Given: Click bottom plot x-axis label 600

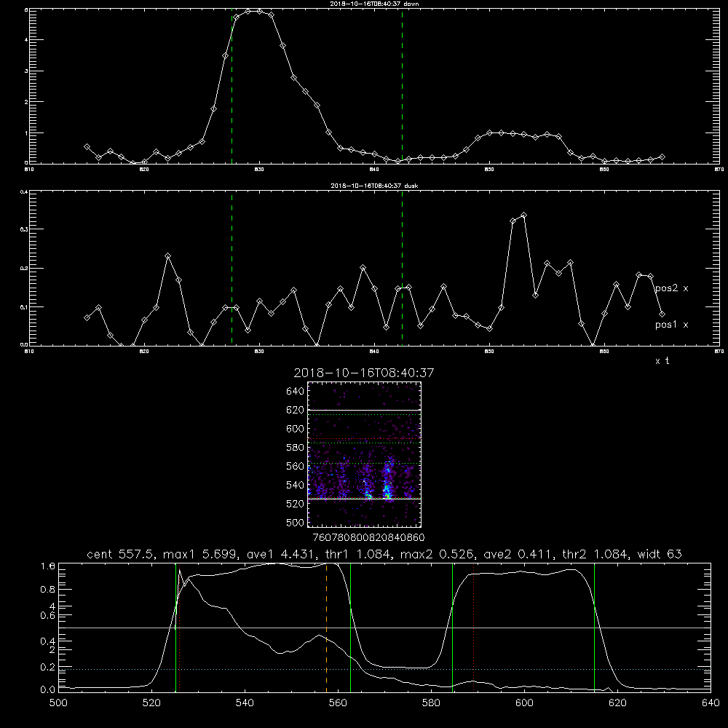Looking at the screenshot, I should [524, 703].
